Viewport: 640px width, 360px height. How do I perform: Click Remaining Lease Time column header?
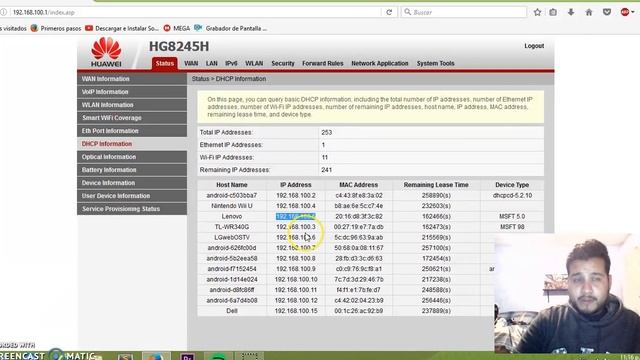[x=436, y=185]
